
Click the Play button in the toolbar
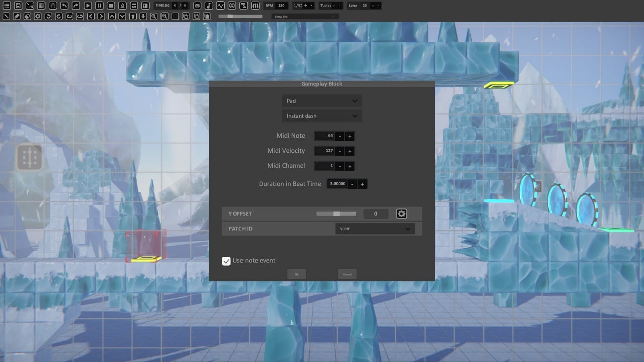click(88, 6)
